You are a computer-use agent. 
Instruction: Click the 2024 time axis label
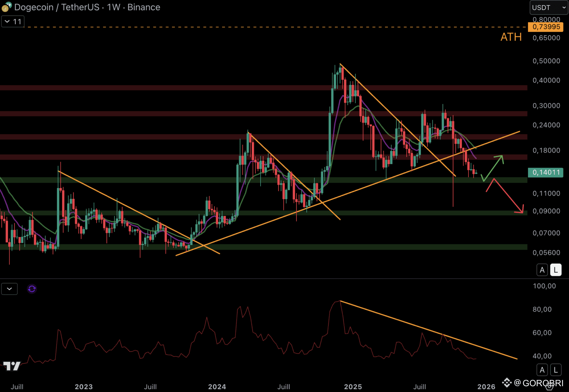pos(217,387)
